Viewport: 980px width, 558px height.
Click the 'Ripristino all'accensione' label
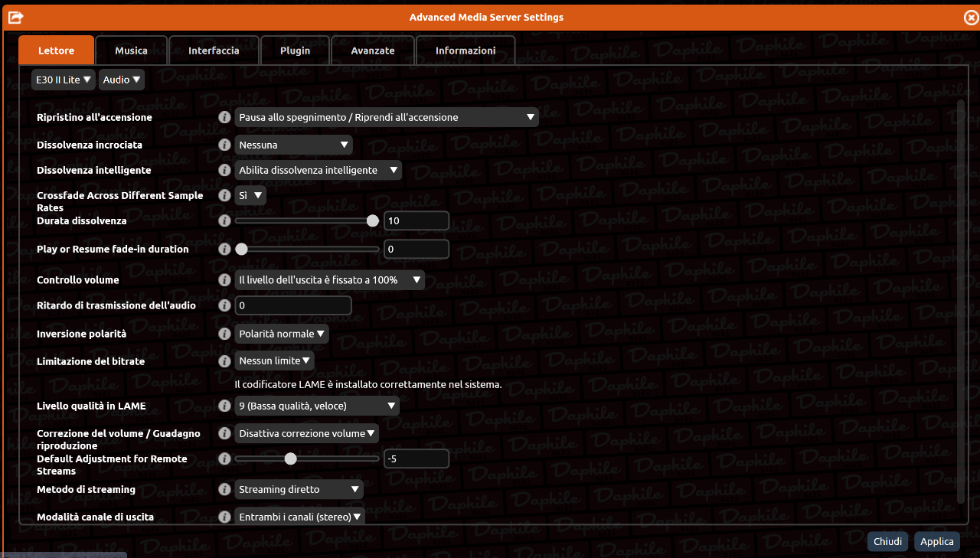[x=94, y=117]
